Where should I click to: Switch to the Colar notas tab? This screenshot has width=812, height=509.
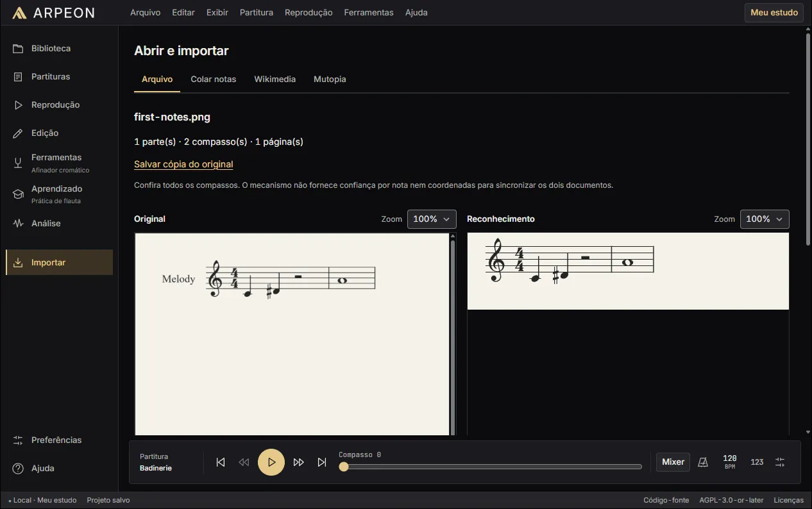[x=214, y=79]
